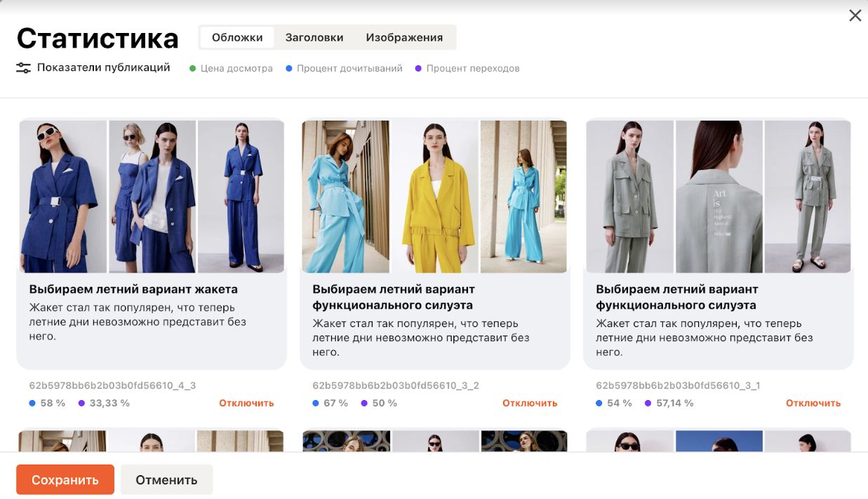868x499 pixels.
Task: Toggle the Процент переходов metric
Action: coord(467,69)
